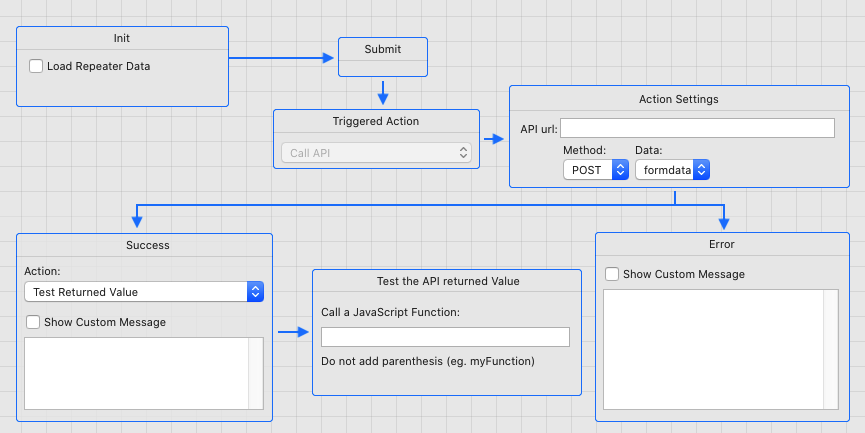
Task: Open the Test Returned Value action dropdown
Action: tap(143, 292)
